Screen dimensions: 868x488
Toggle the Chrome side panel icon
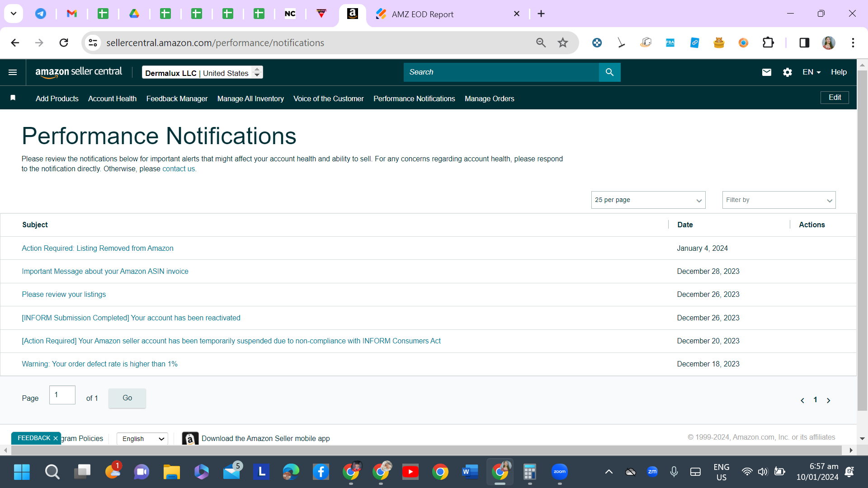coord(804,43)
